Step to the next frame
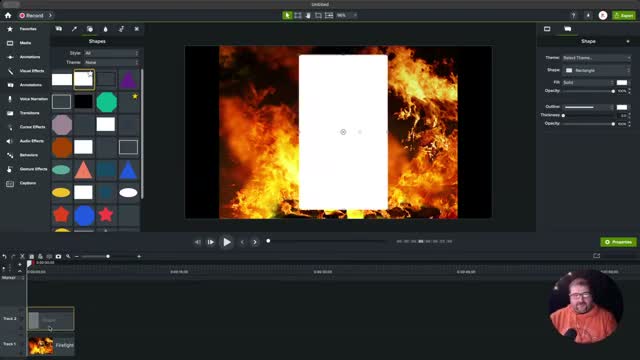Screen dimensions: 640x360 [211, 242]
